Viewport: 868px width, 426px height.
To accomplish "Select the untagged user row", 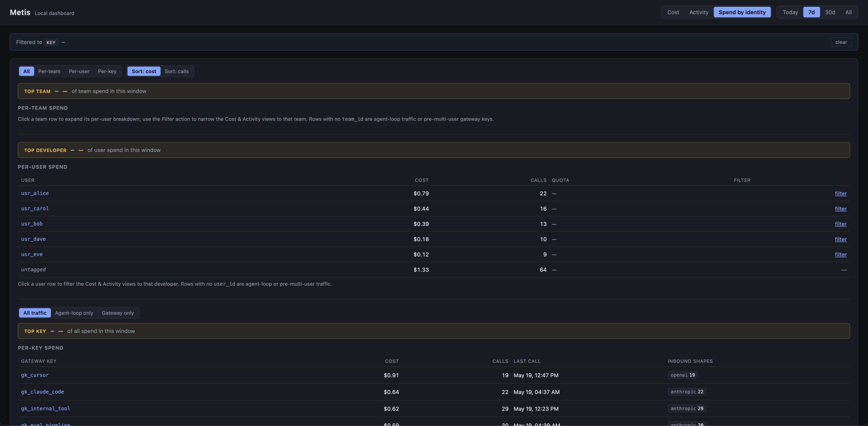I will pos(434,270).
